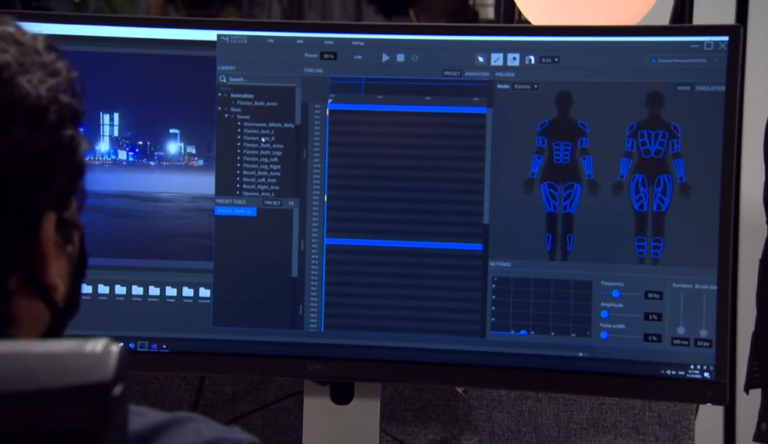The image size is (768, 444).
Task: Click the Simulation button above body view
Action: click(x=709, y=88)
